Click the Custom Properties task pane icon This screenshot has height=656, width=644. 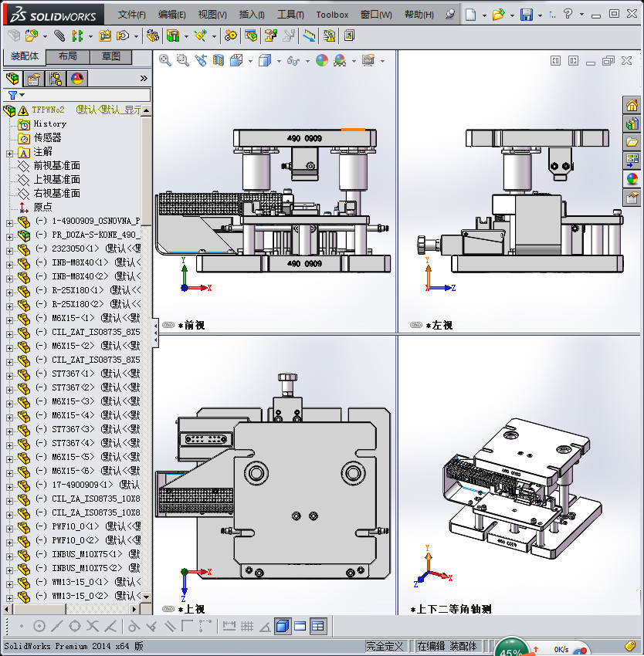pyautogui.click(x=632, y=198)
